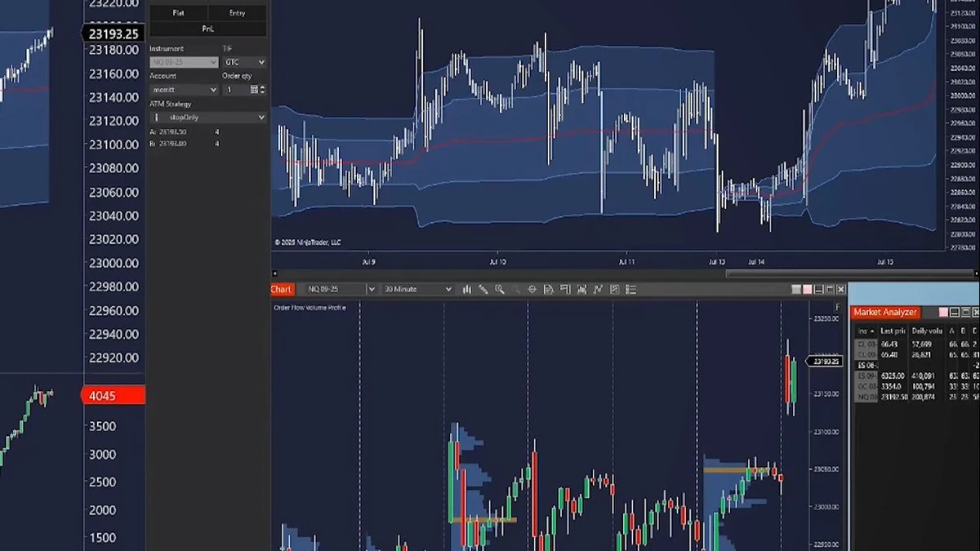
Task: Select the Chart tab
Action: pyautogui.click(x=281, y=289)
